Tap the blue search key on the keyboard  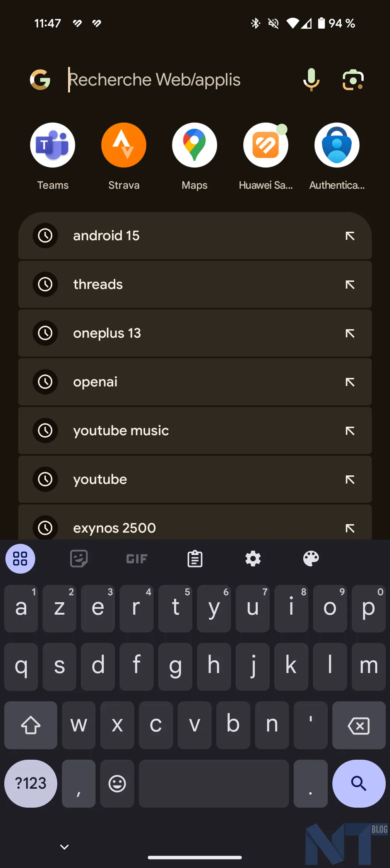359,783
